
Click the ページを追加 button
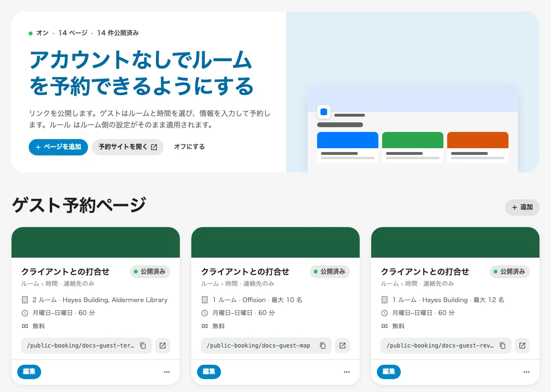[58, 147]
